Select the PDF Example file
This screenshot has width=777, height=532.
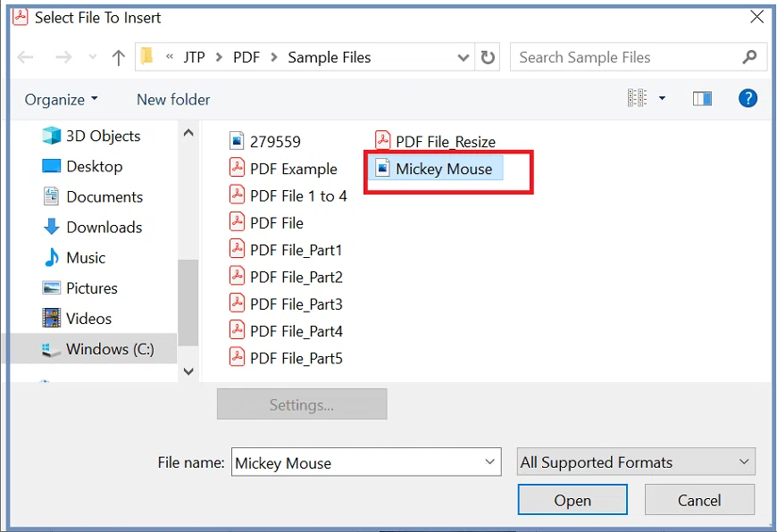click(x=283, y=169)
